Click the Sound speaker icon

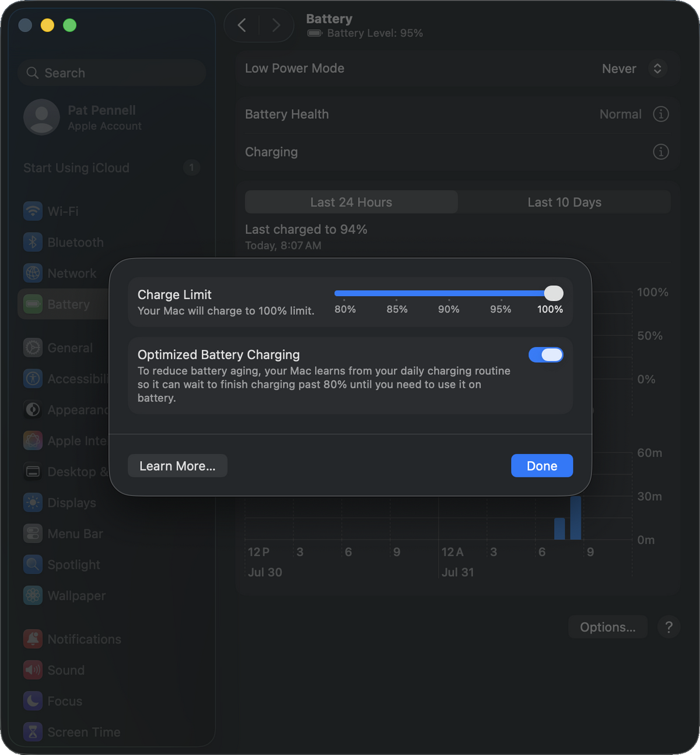pos(33,670)
